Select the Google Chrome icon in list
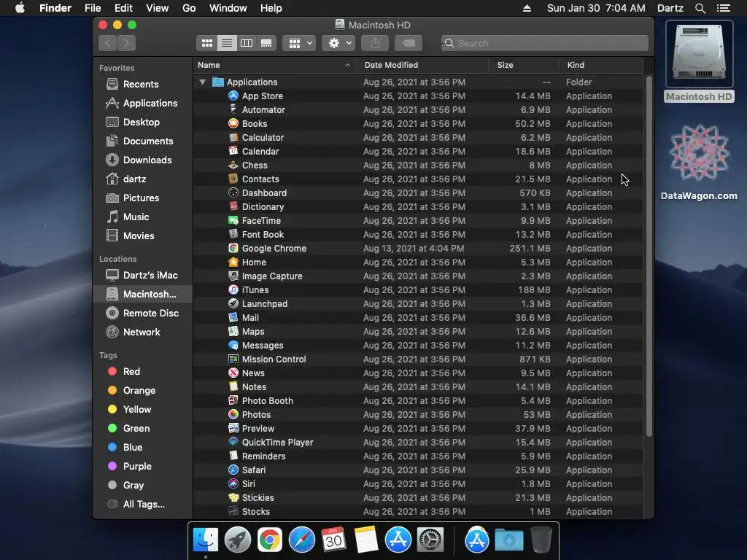 pyautogui.click(x=233, y=248)
